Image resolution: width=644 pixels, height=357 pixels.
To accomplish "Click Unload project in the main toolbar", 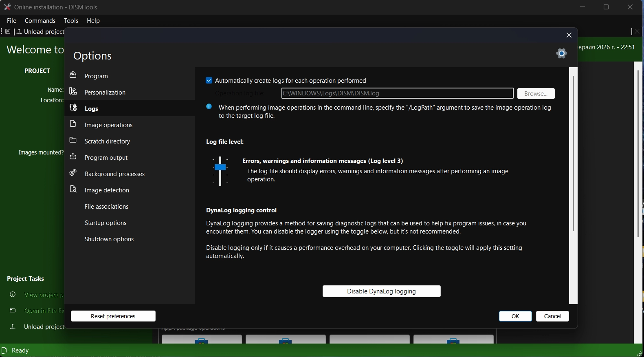I will 40,31.
